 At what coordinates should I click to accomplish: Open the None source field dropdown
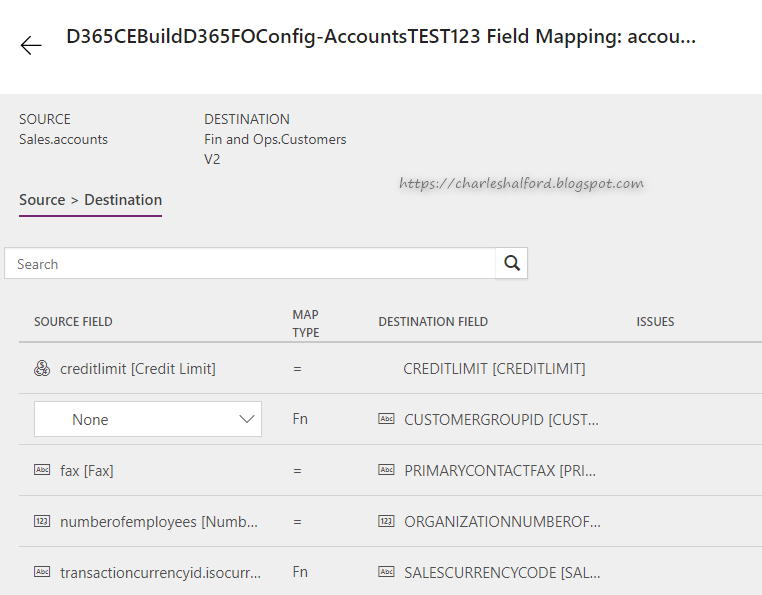point(148,419)
